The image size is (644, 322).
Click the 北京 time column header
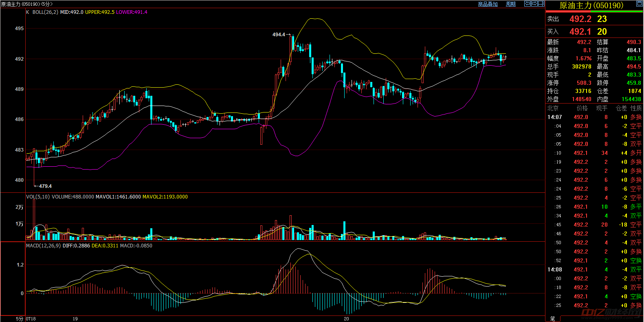pyautogui.click(x=553, y=108)
